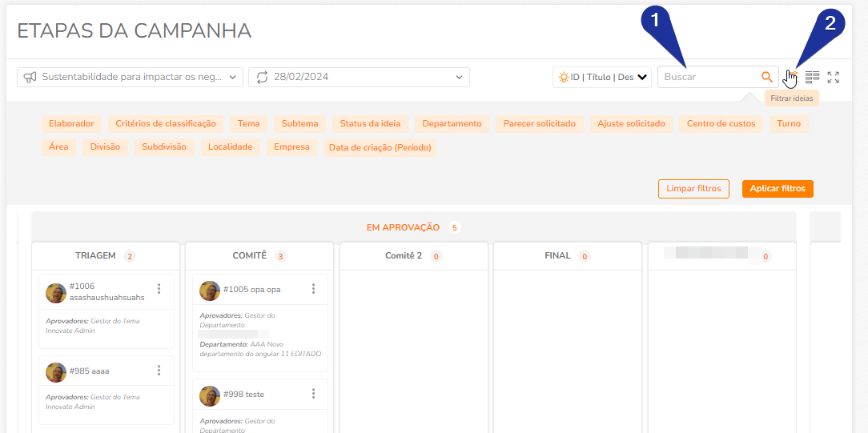Open the Filtrar ideias filter icon
This screenshot has width=868, height=433.
(792, 77)
